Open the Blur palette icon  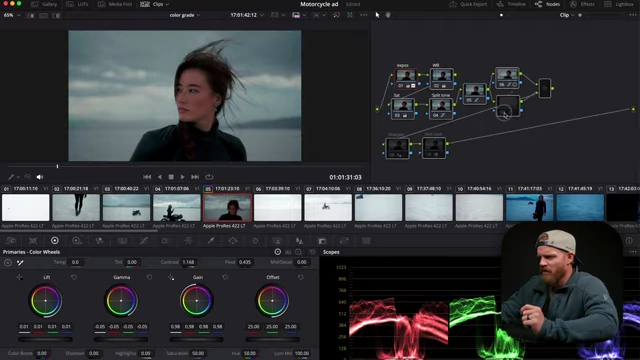coord(300,241)
